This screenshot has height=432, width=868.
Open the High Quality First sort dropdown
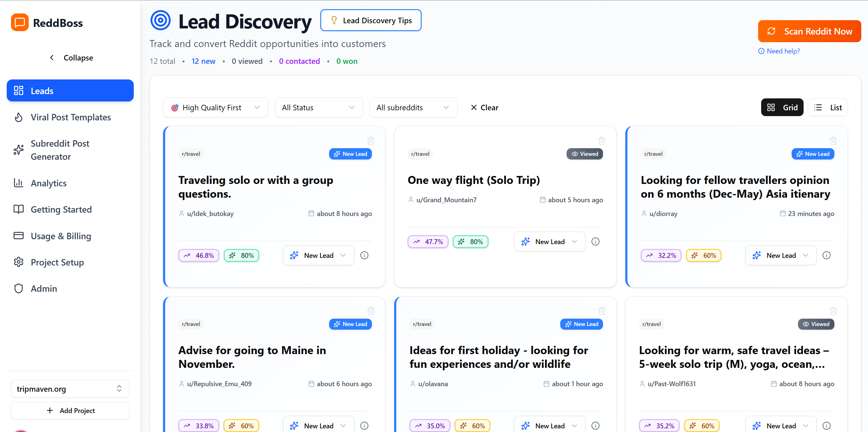(216, 107)
